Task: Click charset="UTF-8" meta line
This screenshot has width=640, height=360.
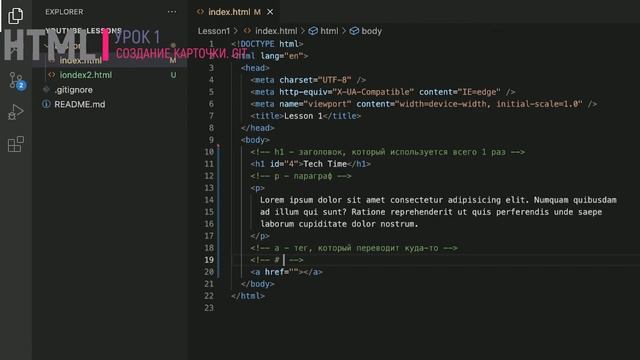Action: click(308, 80)
